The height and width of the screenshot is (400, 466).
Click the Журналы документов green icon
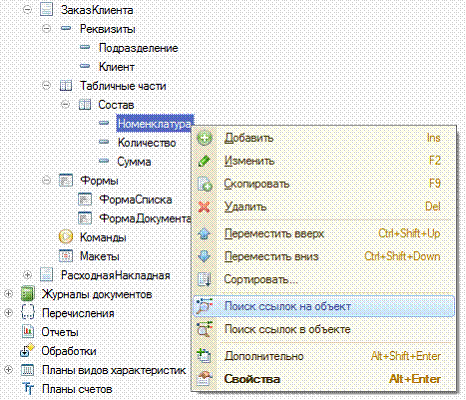(x=28, y=294)
